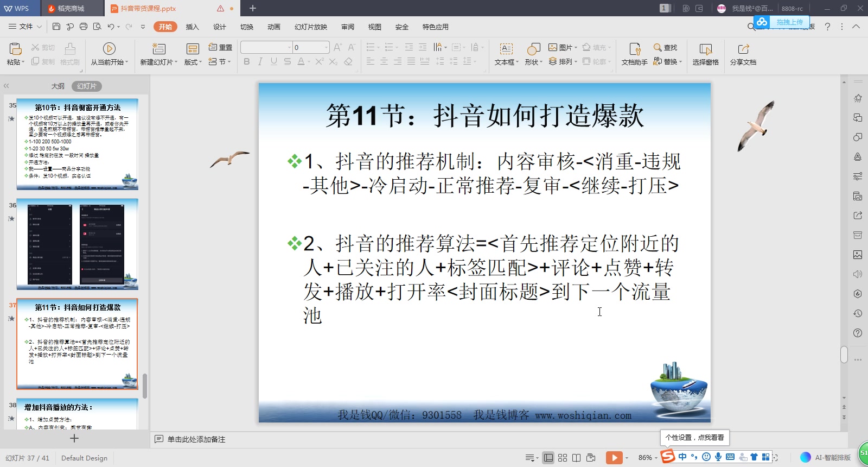
Task: Toggle Bold formatting
Action: tap(247, 61)
